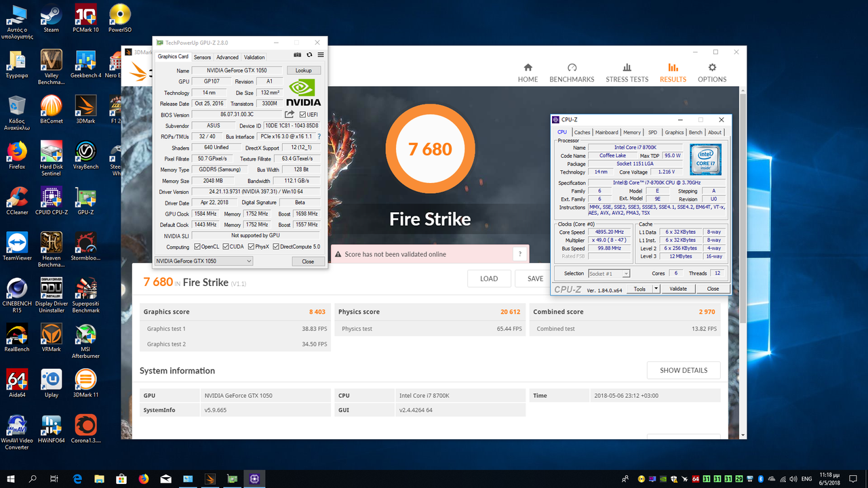Open the PCMark 10 desktop shortcut
This screenshot has width=868, height=488.
pos(85,19)
